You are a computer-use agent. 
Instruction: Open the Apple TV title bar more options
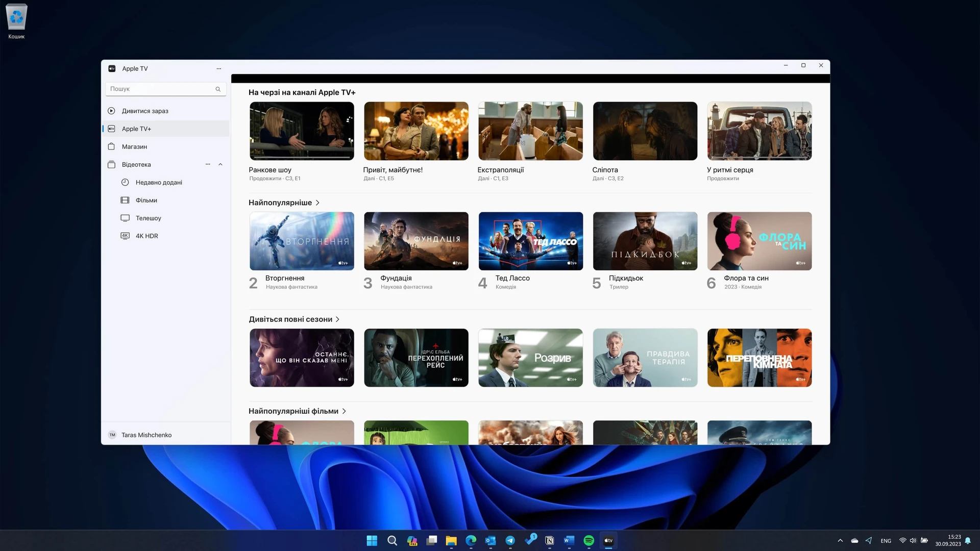pyautogui.click(x=218, y=68)
